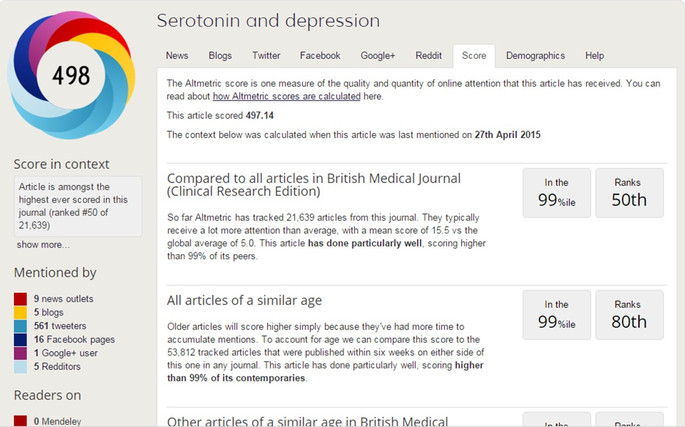
Task: Click the red news outlets color square
Action: coord(20,299)
